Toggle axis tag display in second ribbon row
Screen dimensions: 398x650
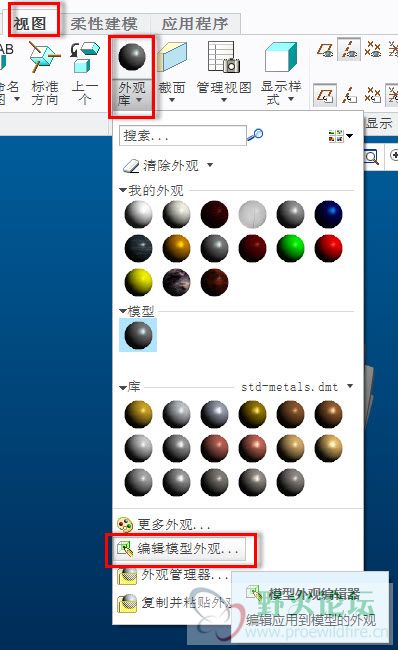[349, 95]
